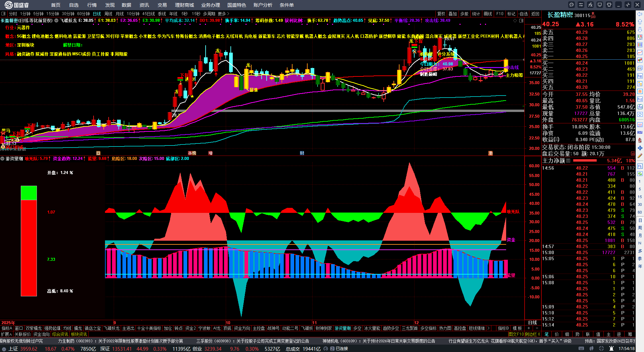Open the 图文F10 link
This screenshot has height=352, width=644.
click(516, 334)
